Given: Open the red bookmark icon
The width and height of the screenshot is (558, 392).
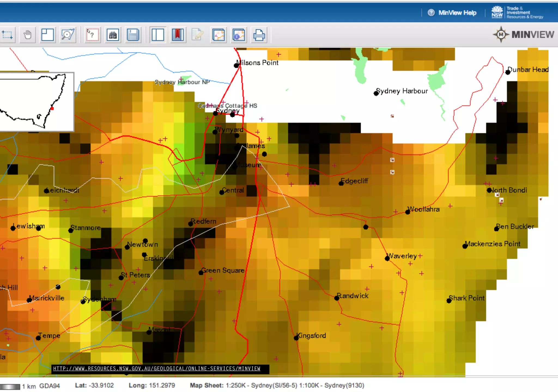Looking at the screenshot, I should 178,35.
